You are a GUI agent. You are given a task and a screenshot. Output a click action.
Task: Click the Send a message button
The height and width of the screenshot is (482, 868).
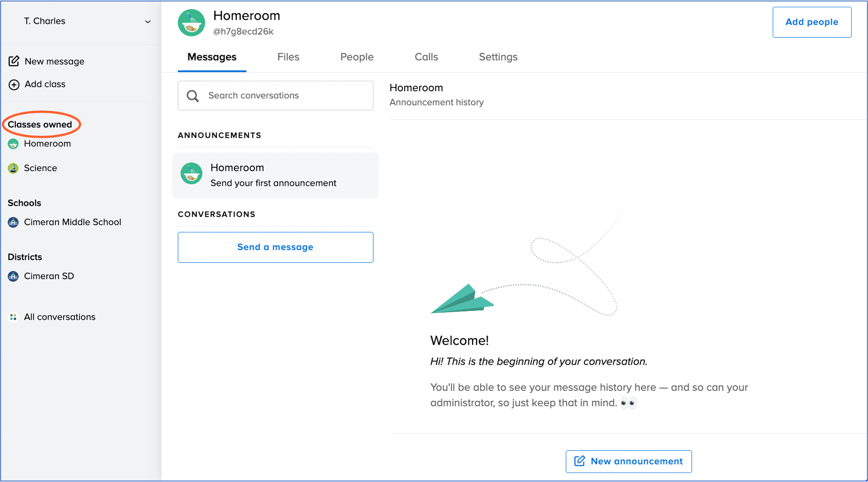pos(275,247)
